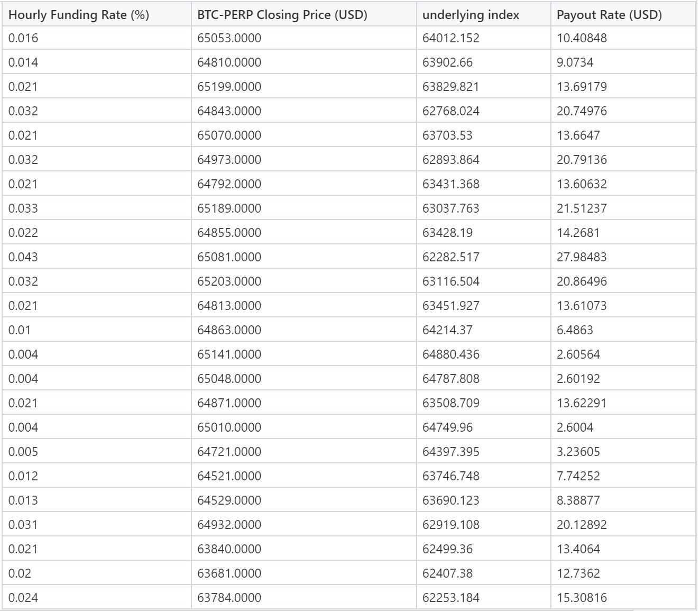
Task: Click the funding rate 0.031 cell
Action: tap(23, 525)
